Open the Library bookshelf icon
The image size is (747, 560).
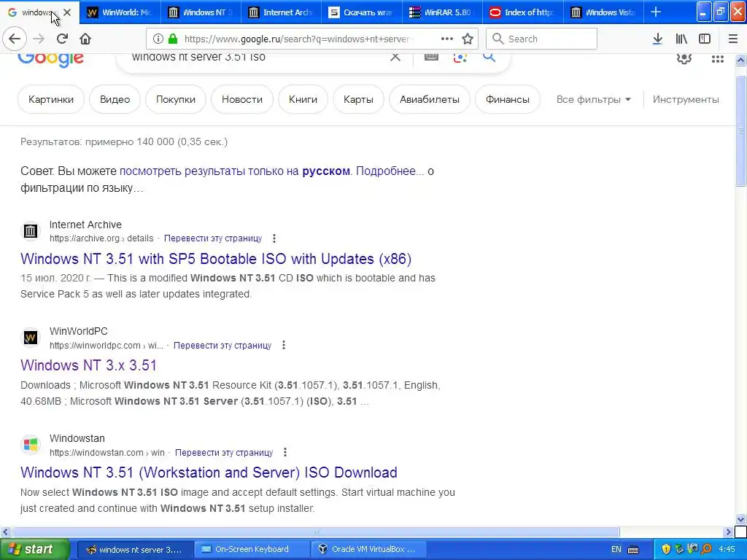pos(681,39)
